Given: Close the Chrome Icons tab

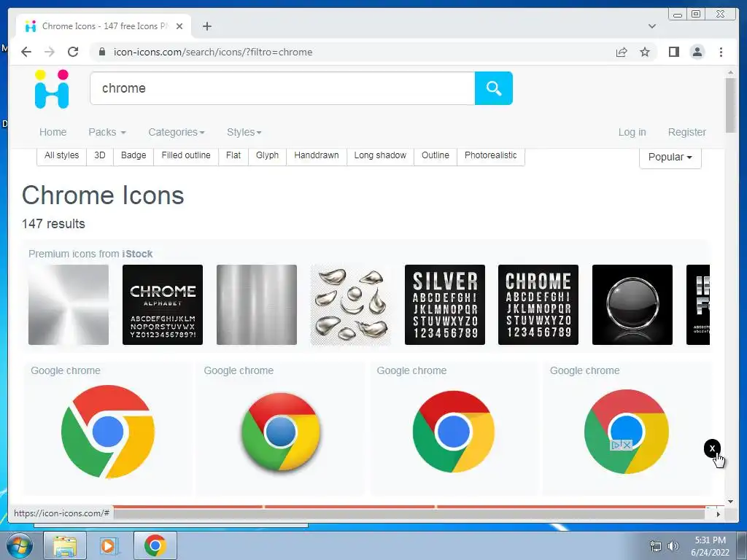Looking at the screenshot, I should pos(179,26).
